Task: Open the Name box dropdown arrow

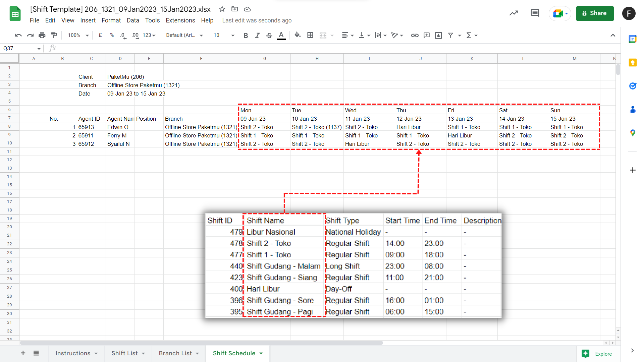Action: (x=39, y=49)
